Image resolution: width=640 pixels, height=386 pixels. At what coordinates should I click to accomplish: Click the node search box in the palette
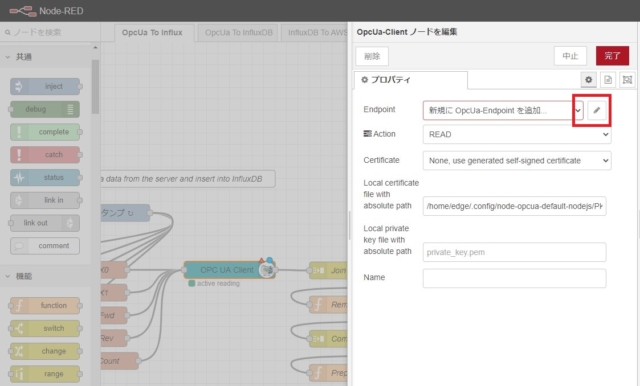pos(51,32)
